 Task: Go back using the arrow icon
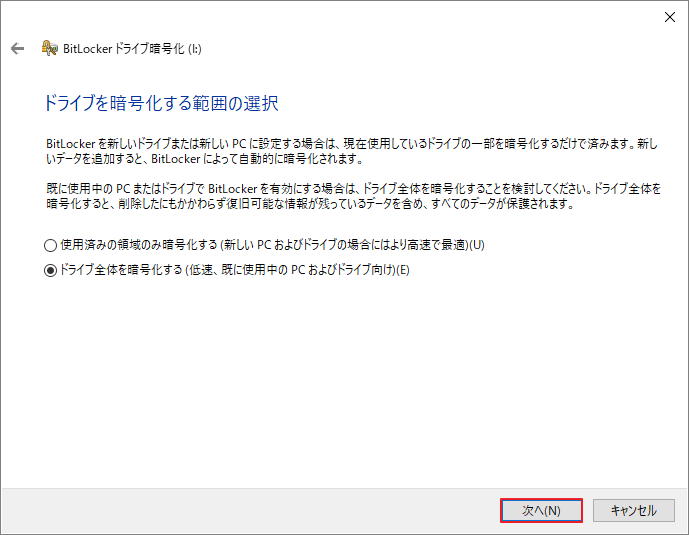pyautogui.click(x=18, y=48)
